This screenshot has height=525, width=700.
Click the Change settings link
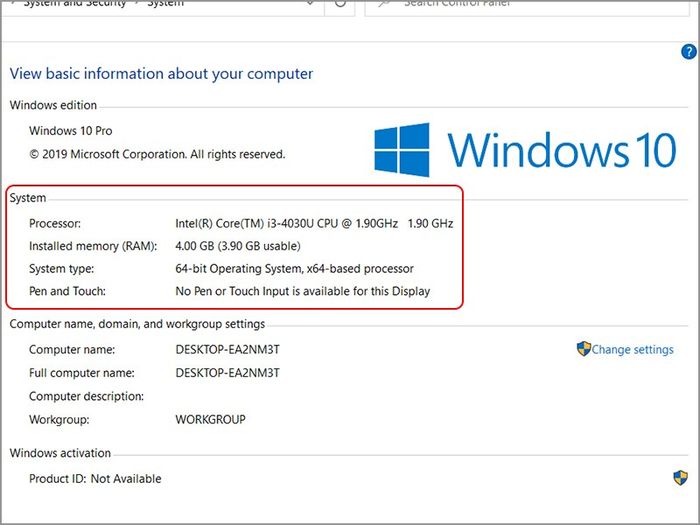pos(632,350)
